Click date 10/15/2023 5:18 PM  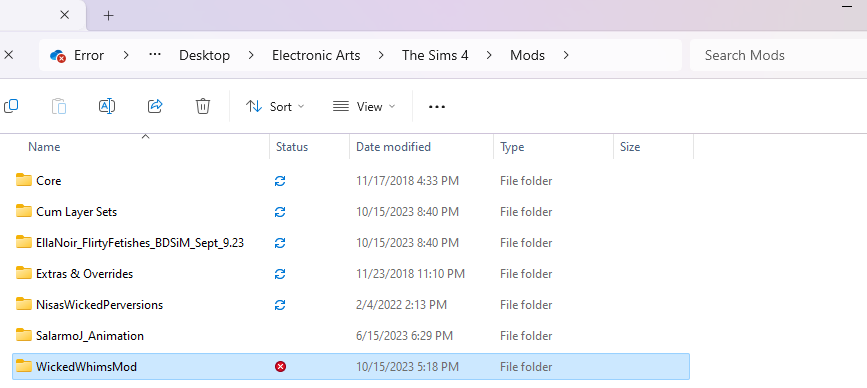pyautogui.click(x=408, y=366)
